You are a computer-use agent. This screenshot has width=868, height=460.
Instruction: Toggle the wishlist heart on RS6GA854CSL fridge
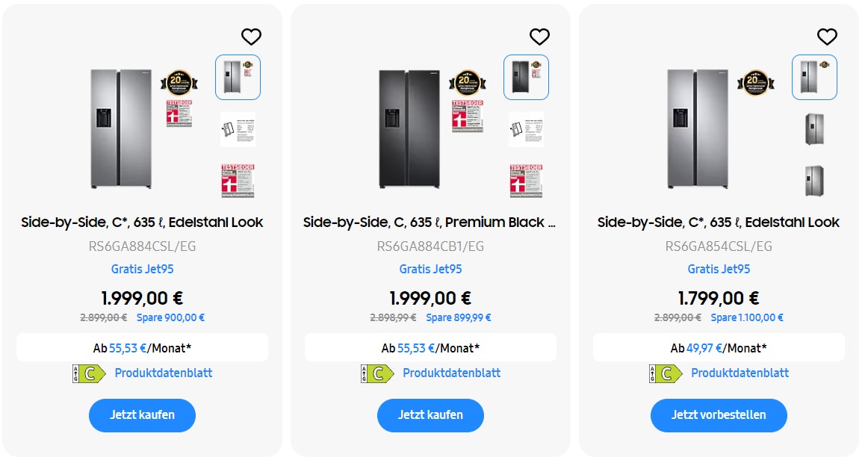(826, 36)
